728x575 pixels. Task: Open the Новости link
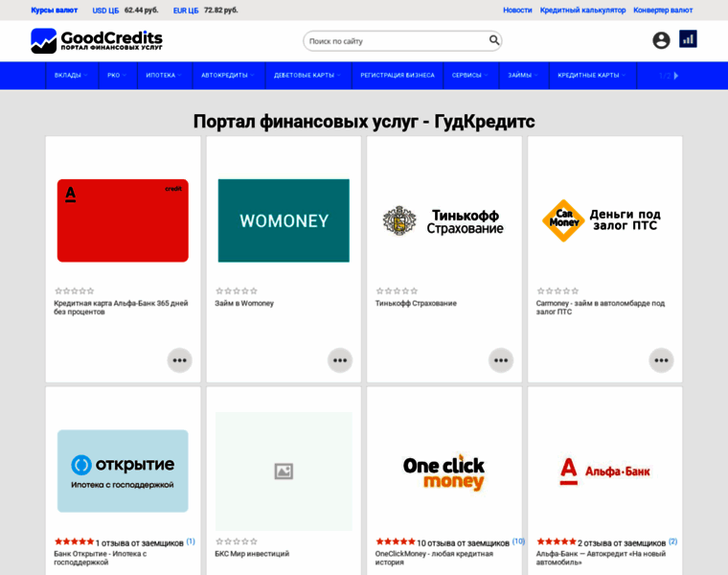517,11
